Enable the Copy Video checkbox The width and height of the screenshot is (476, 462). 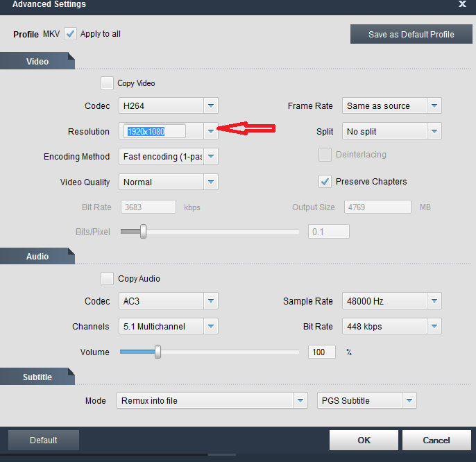[x=107, y=83]
